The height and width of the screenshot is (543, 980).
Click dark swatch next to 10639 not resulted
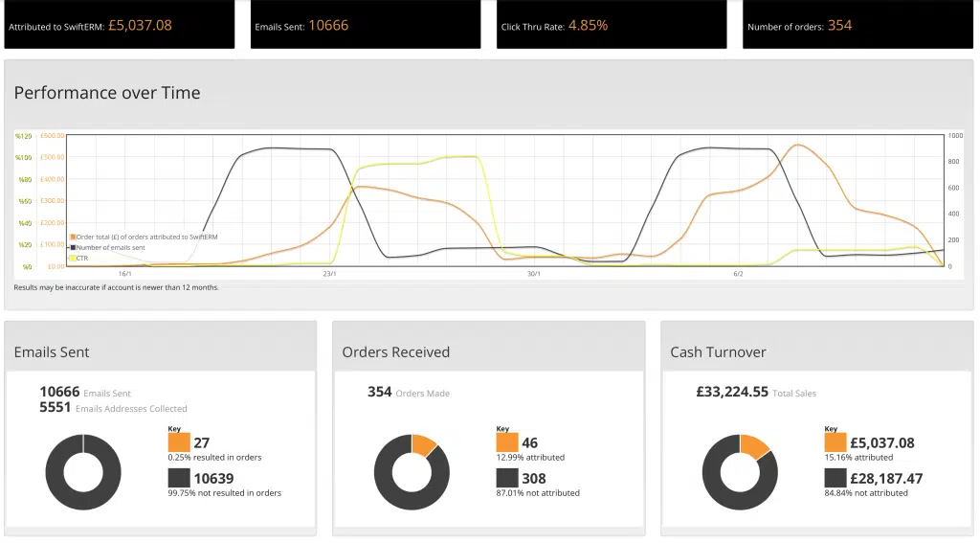point(179,478)
